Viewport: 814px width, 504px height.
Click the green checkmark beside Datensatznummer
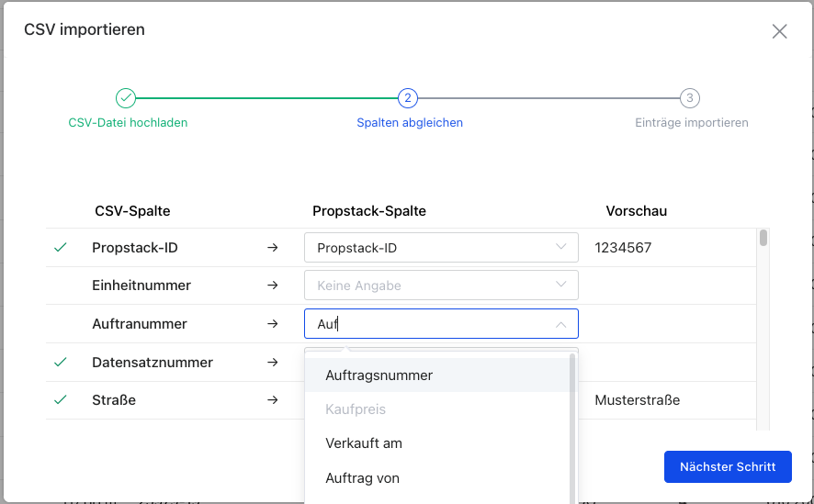[61, 363]
